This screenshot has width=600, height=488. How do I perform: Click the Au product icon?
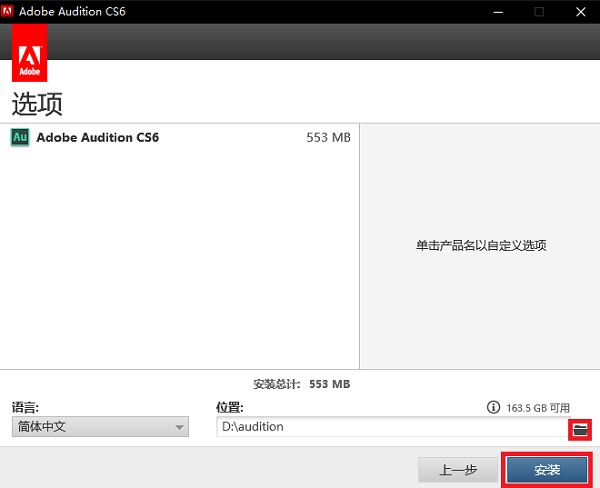coord(20,137)
